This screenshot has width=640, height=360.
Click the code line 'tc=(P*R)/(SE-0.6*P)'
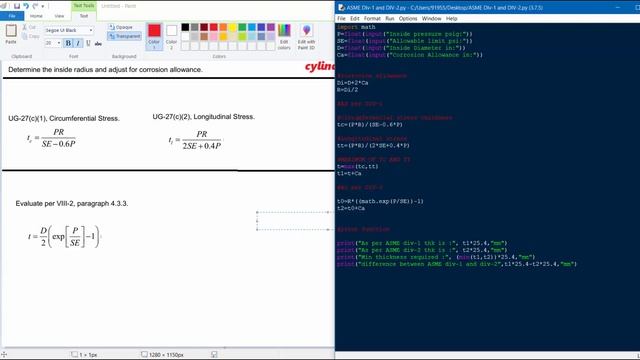[x=370, y=124]
